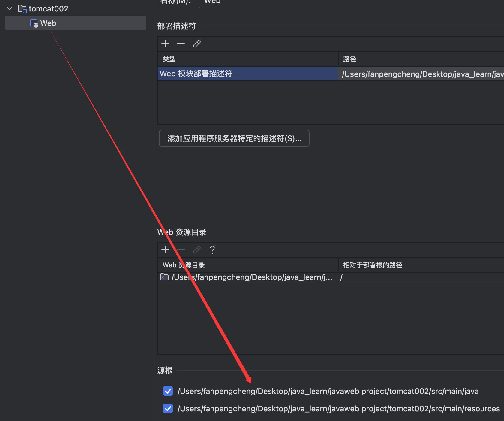Click the edit Web resource directory pencil
The image size is (504, 421).
pyautogui.click(x=197, y=250)
